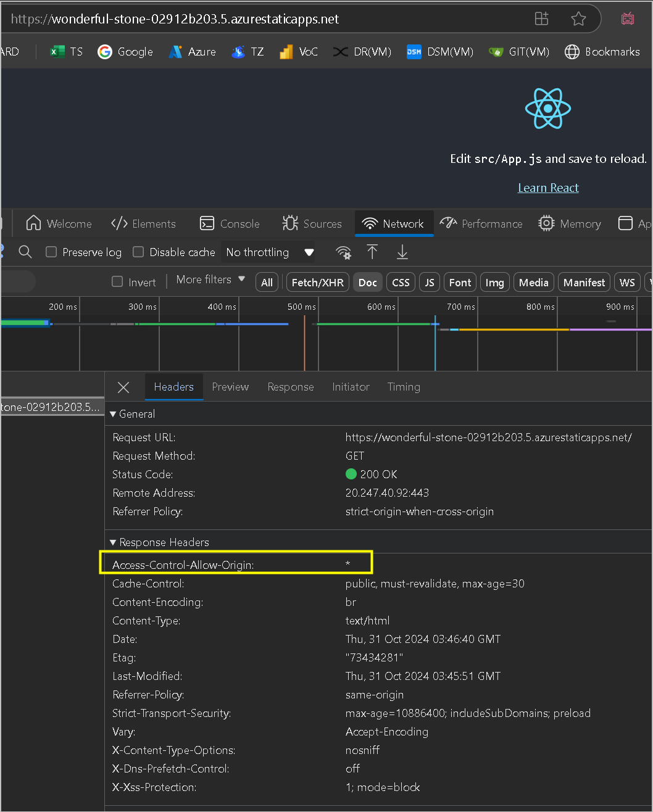The width and height of the screenshot is (653, 812).
Task: Open the No throttling dropdown
Action: pos(269,252)
